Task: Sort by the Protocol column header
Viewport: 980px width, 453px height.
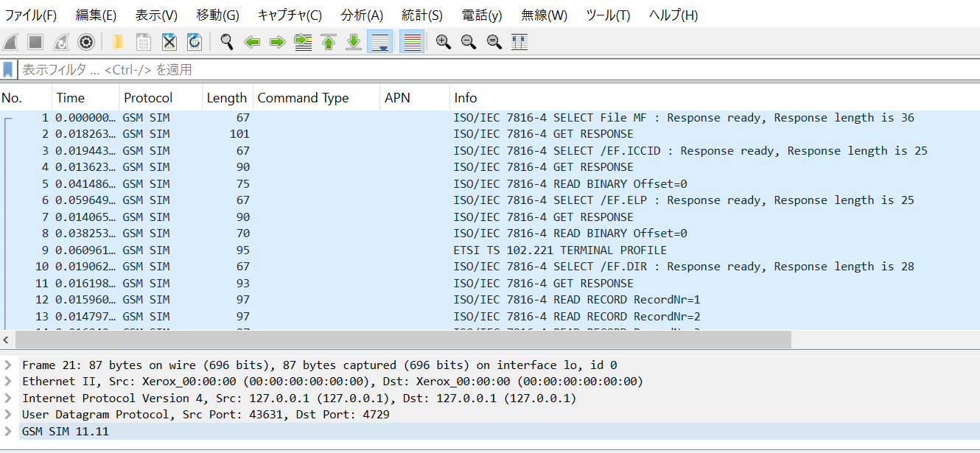Action: [x=148, y=98]
